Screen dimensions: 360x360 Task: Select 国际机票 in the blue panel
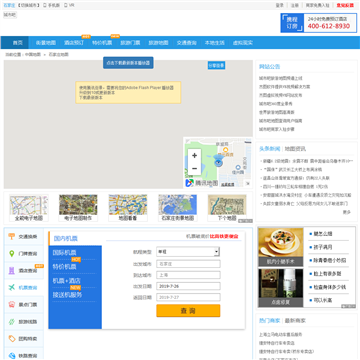[64, 252]
